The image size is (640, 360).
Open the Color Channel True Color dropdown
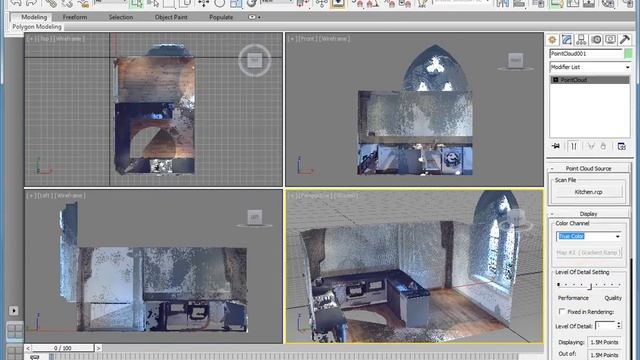point(589,236)
